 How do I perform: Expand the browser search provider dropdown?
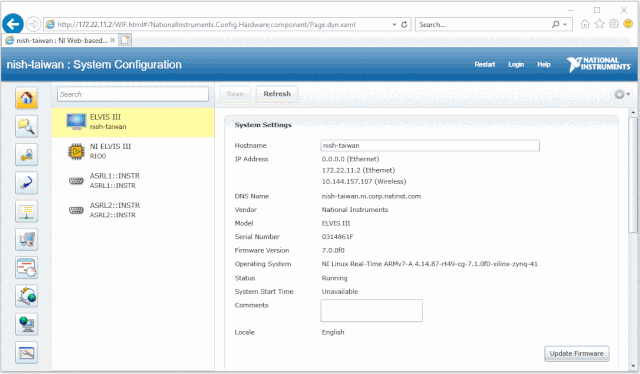point(565,24)
